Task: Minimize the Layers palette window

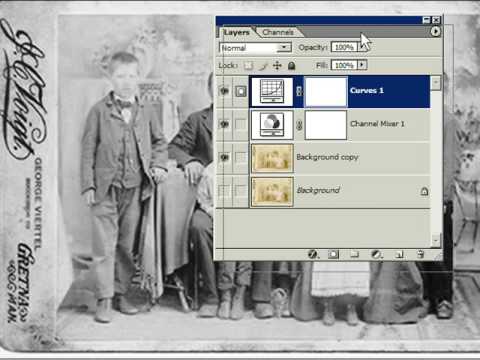Action: point(426,20)
